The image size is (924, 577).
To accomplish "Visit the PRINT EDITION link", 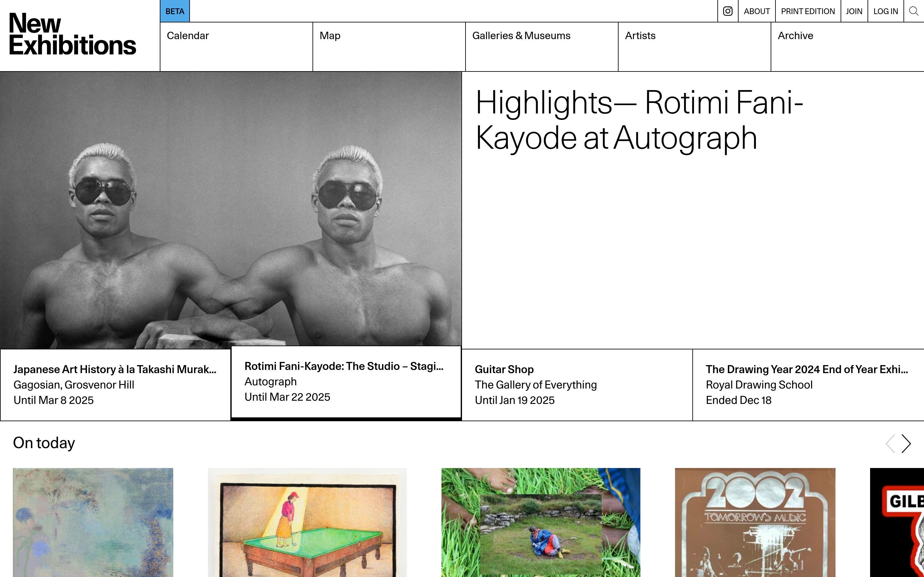I will click(808, 11).
